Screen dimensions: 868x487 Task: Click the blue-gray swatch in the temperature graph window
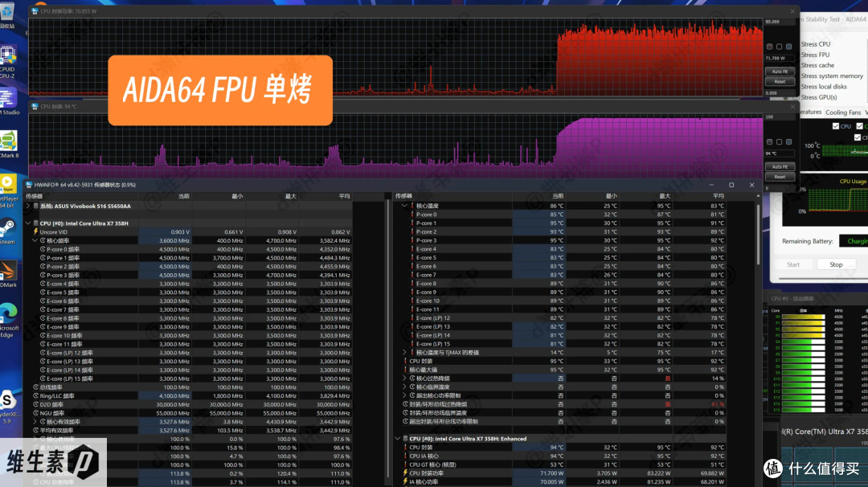tap(789, 142)
